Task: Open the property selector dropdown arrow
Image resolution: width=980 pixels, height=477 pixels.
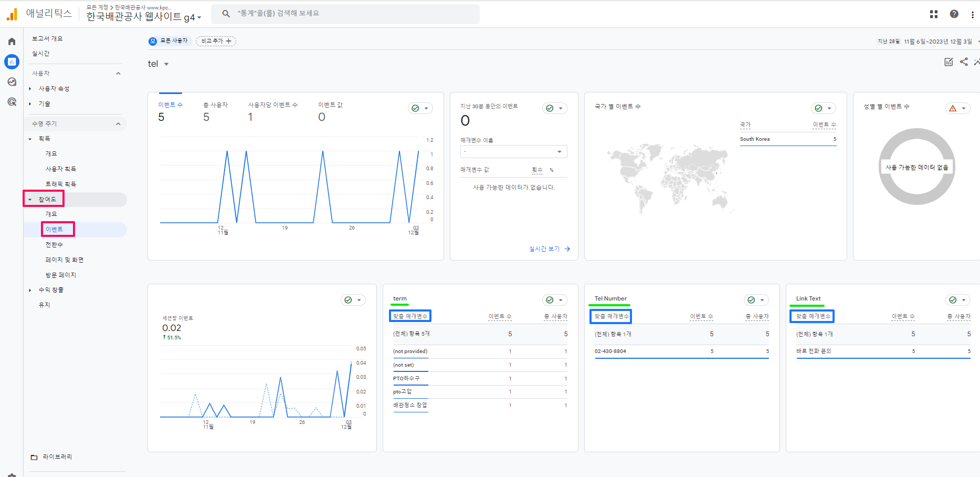Action: tap(199, 18)
